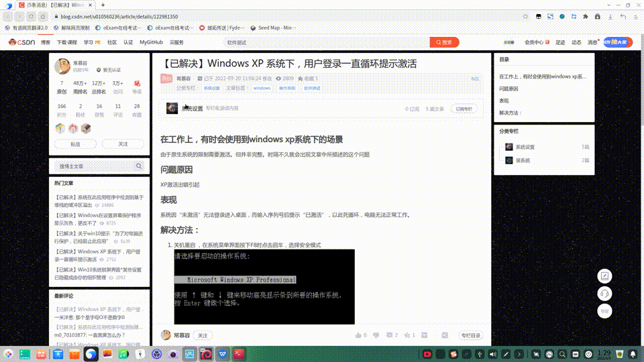Open the music app in taskbar
This screenshot has height=362, width=644.
click(123, 354)
